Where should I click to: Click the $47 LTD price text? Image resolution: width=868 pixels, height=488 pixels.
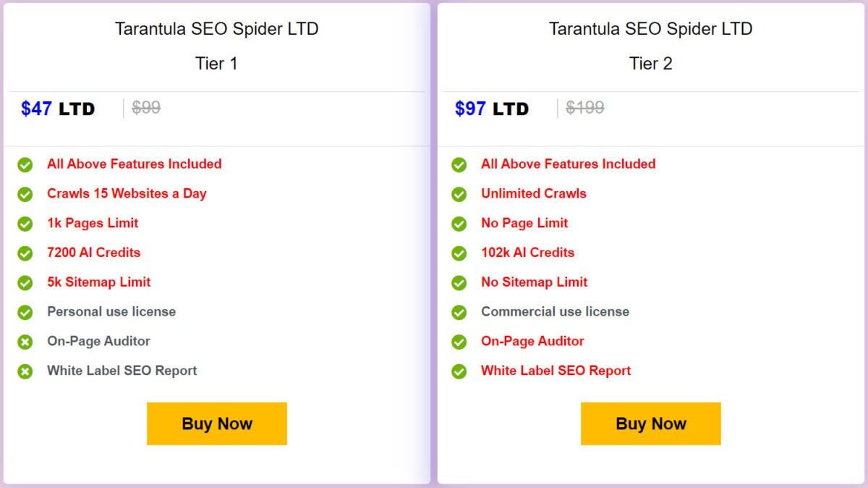click(x=58, y=109)
